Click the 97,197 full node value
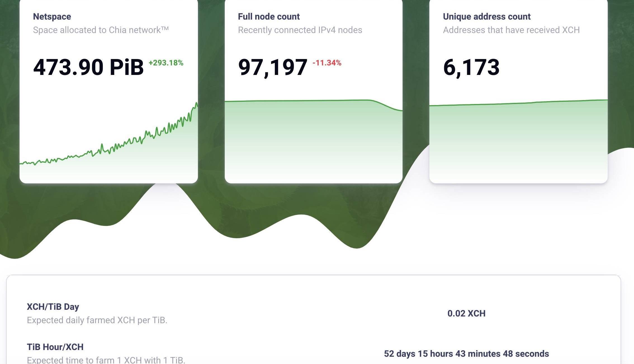Screen dimensions: 634x364 click(273, 67)
